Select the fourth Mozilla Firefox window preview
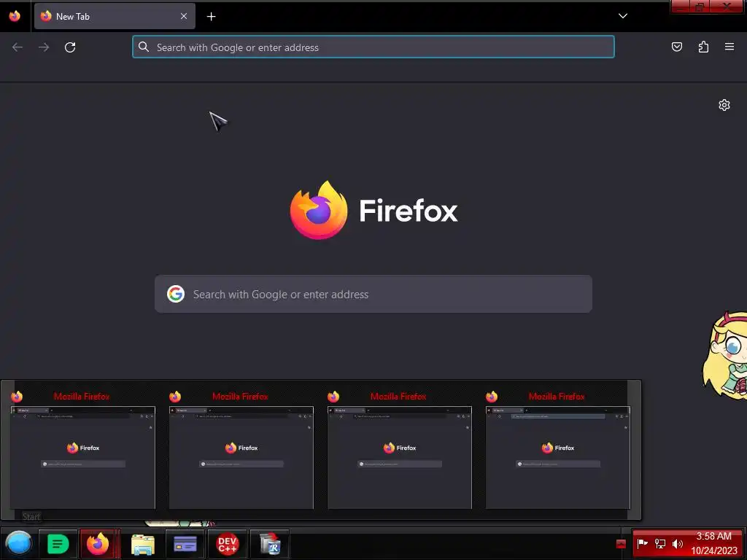 [x=558, y=457]
